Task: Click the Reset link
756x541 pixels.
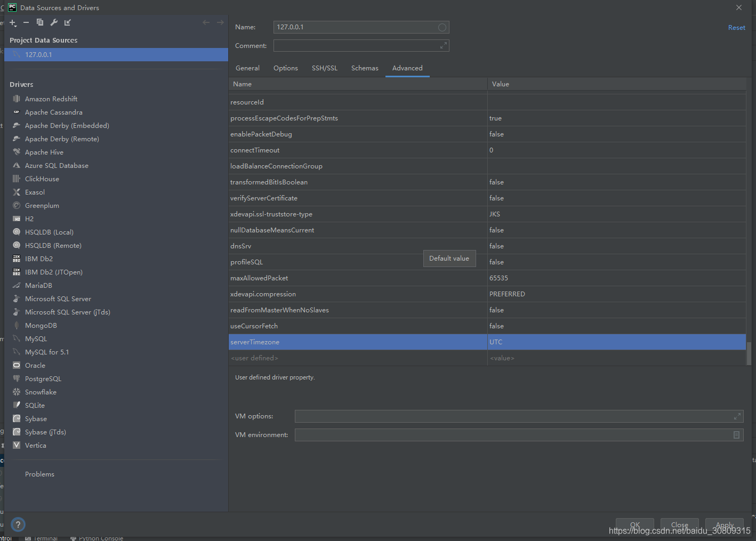Action: tap(736, 28)
